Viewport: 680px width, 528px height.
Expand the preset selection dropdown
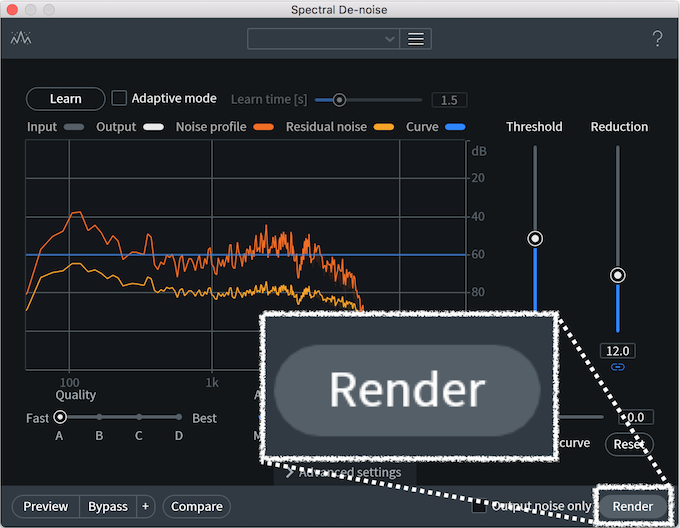point(324,39)
